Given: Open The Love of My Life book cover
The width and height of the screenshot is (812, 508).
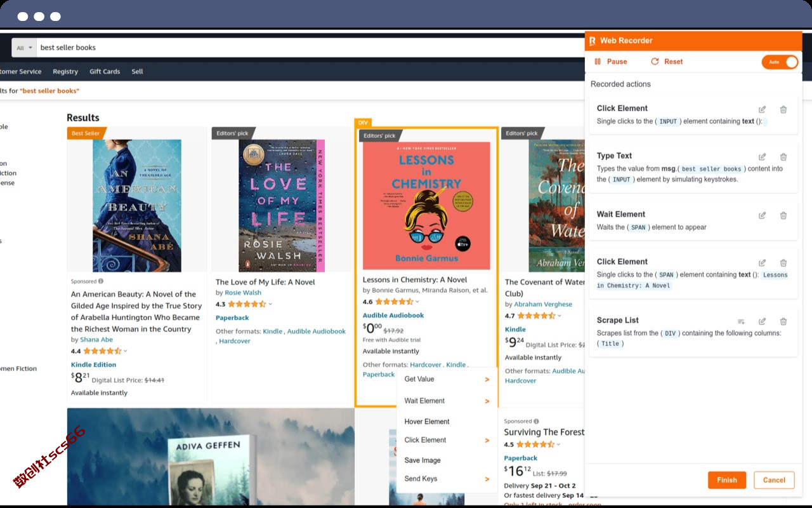Looking at the screenshot, I should [x=282, y=206].
